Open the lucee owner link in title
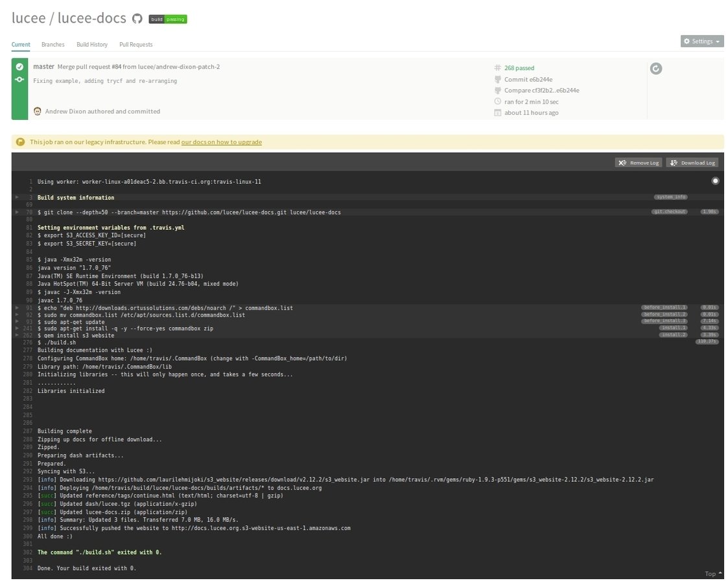The width and height of the screenshot is (728, 583). 29,18
